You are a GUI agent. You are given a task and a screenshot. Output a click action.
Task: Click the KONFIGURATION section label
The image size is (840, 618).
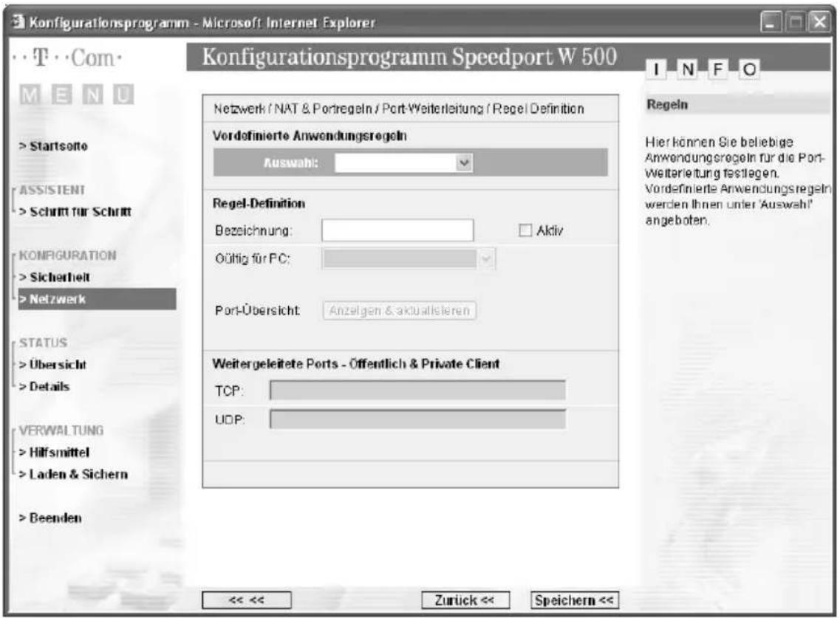coord(67,255)
